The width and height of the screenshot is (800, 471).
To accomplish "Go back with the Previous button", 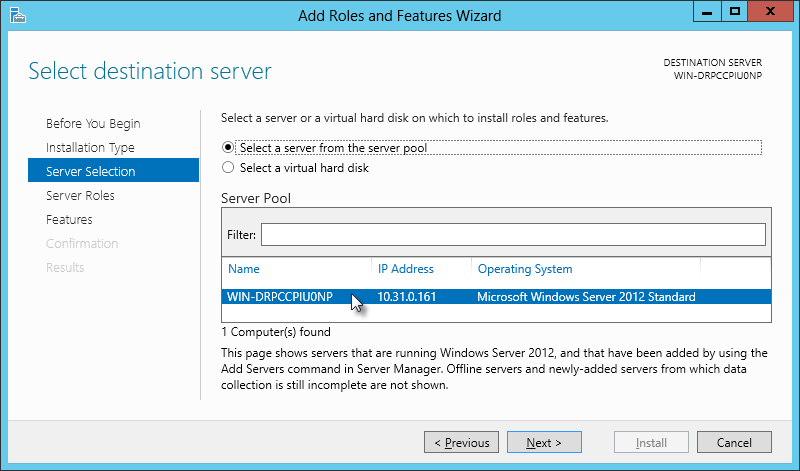I will (x=461, y=442).
